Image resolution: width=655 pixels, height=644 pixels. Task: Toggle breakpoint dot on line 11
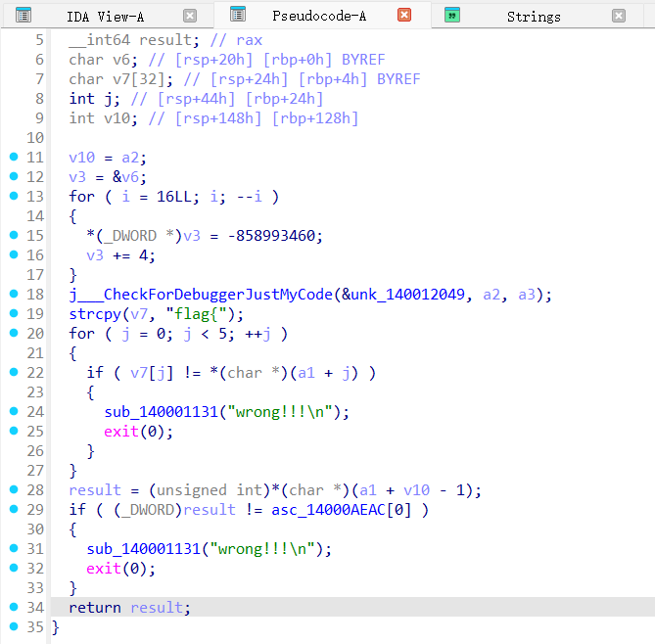point(13,157)
